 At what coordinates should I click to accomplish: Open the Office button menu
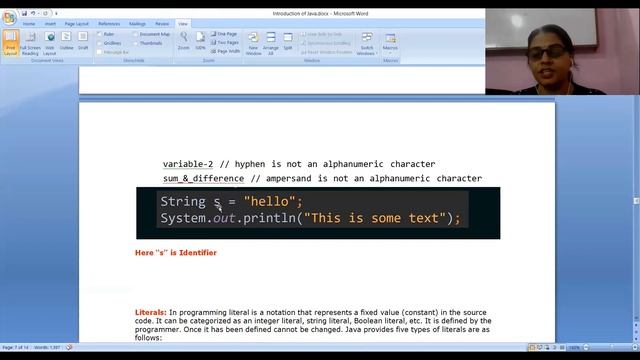pos(9,18)
